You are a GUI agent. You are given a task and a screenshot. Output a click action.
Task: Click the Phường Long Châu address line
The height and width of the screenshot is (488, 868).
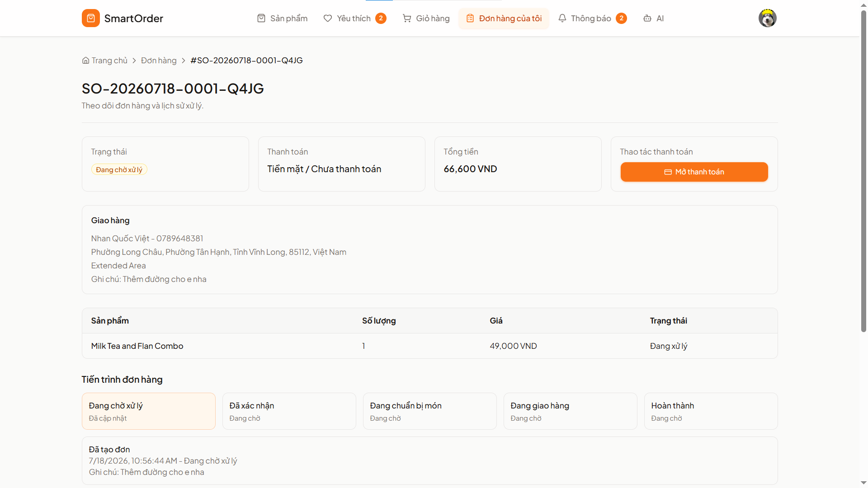pos(218,252)
